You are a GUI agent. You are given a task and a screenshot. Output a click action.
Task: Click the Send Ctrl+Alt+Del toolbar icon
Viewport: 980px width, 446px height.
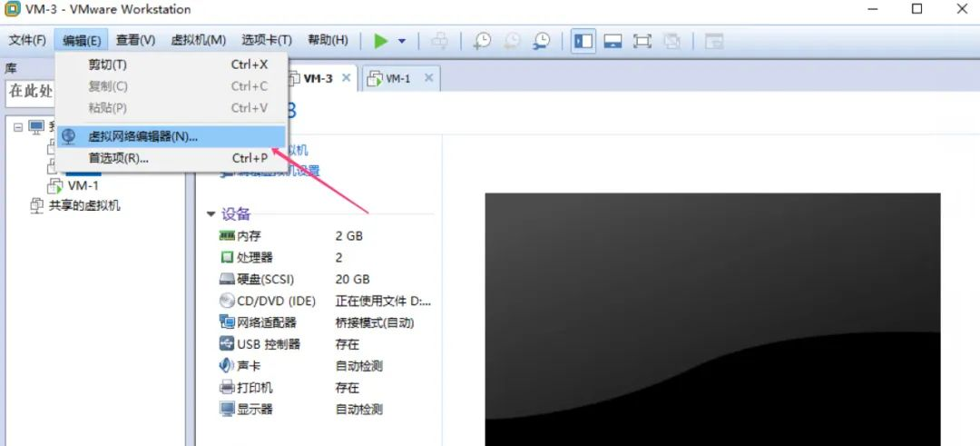(x=440, y=41)
